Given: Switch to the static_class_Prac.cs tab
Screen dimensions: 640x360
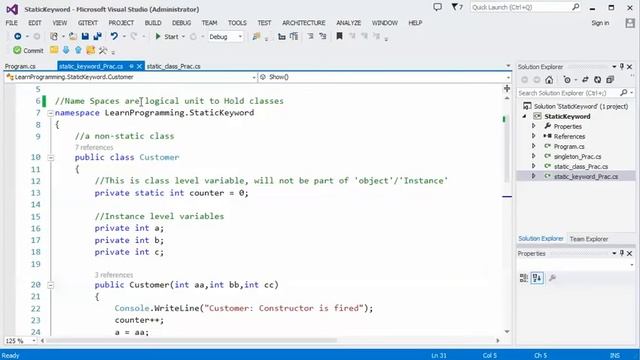Looking at the screenshot, I should tap(173, 66).
